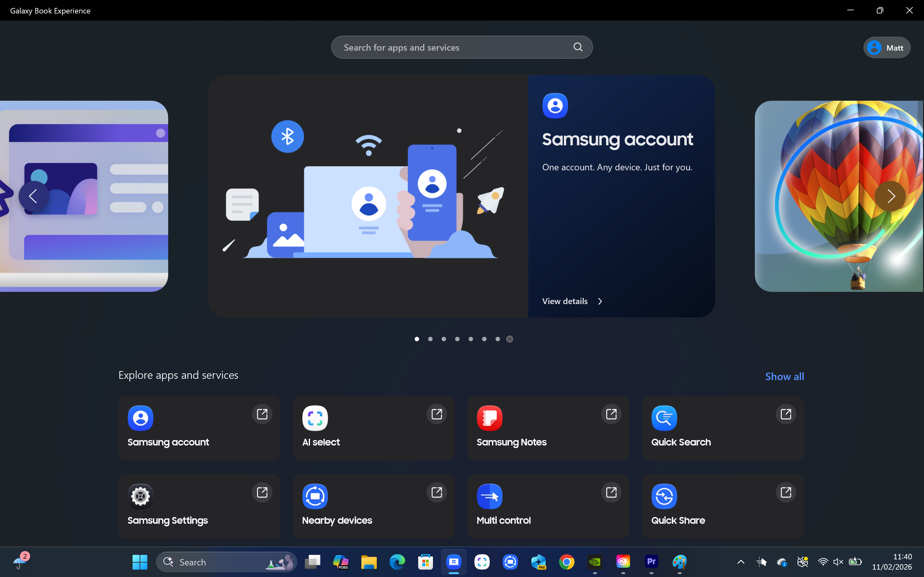Open Adobe Premiere Pro from the taskbar
Image resolution: width=924 pixels, height=577 pixels.
652,562
